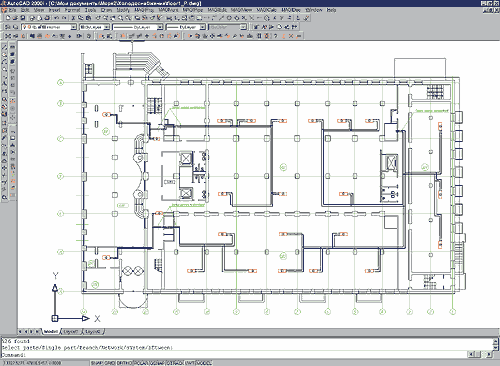Image resolution: width=500 pixels, height=366 pixels.
Task: Click the Cut icon in the toolbar
Action: (73, 18)
